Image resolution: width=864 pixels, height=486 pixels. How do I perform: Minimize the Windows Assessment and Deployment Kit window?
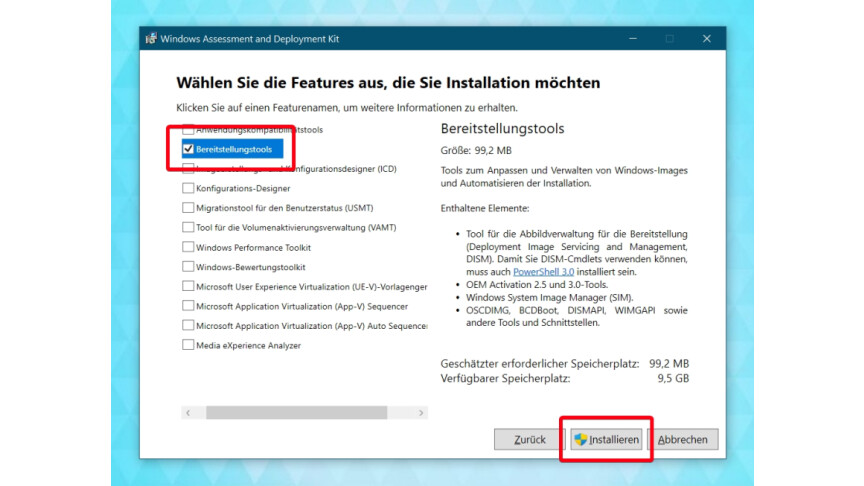[633, 39]
